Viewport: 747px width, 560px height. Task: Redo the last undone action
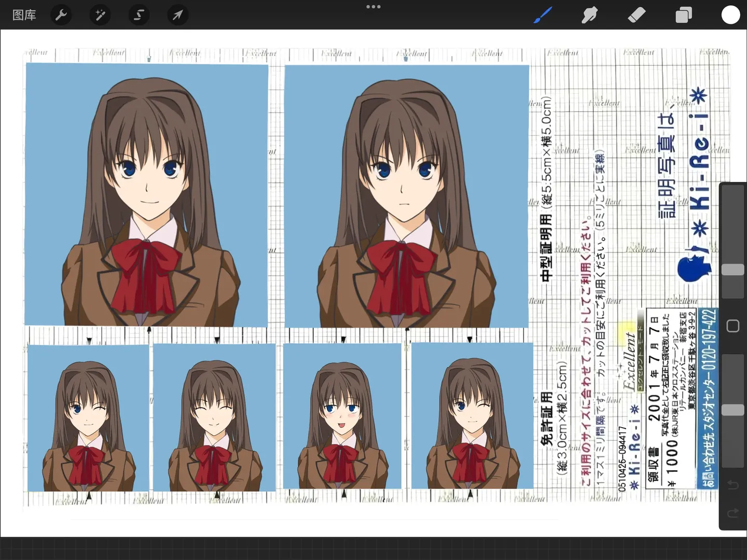coord(733,513)
